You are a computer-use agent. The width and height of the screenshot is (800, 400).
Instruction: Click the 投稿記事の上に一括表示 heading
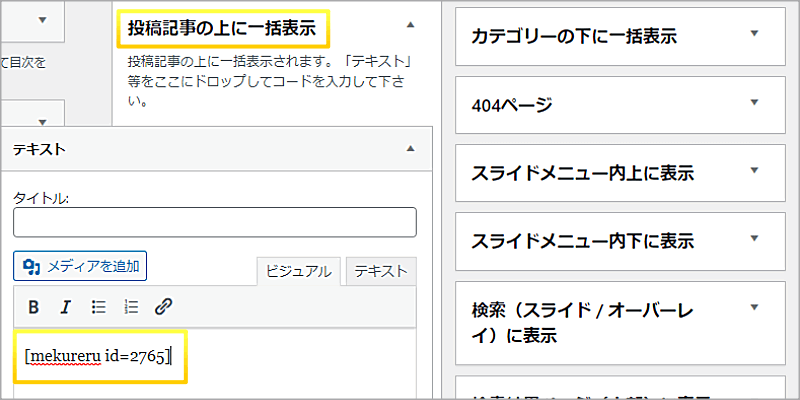[x=222, y=27]
